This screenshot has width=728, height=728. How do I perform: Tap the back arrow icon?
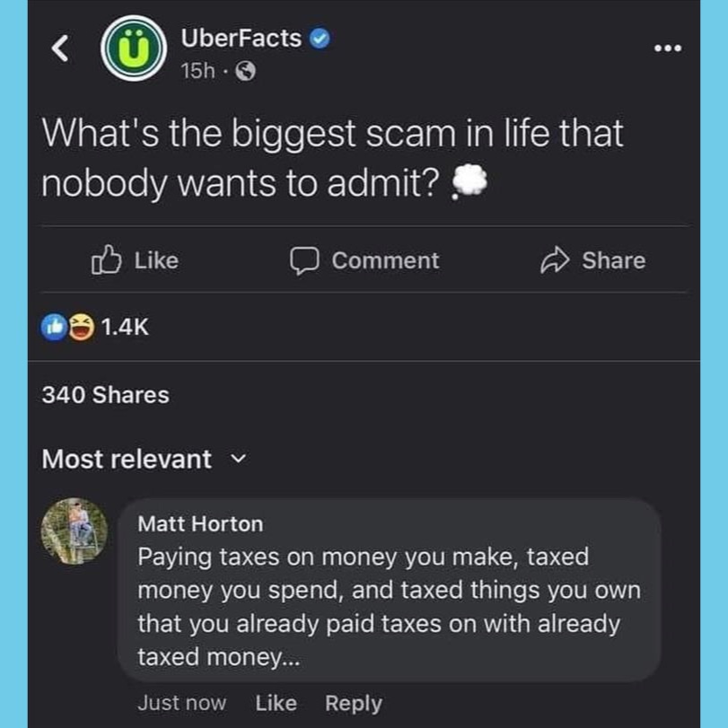[60, 50]
